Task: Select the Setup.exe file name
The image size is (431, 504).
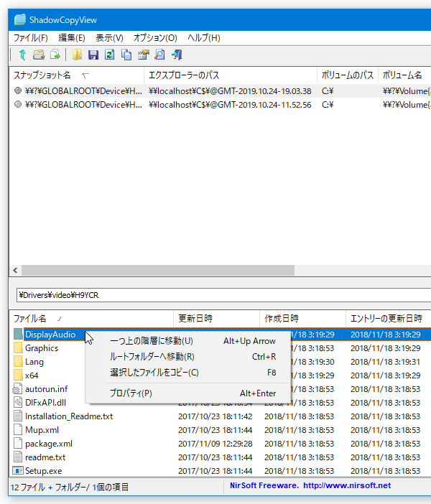Action: [x=43, y=471]
